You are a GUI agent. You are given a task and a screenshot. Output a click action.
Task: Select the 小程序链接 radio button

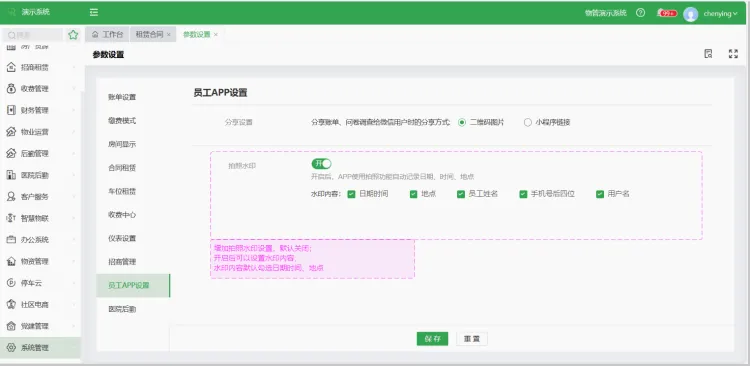click(x=528, y=122)
